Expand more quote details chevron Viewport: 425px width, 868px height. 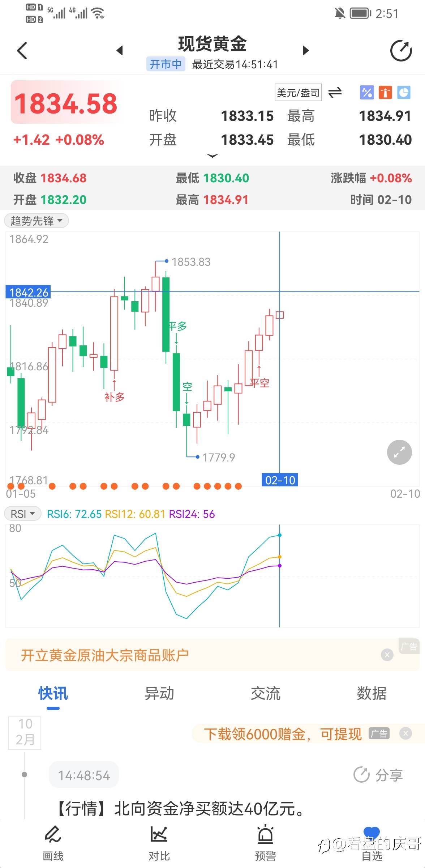212,156
